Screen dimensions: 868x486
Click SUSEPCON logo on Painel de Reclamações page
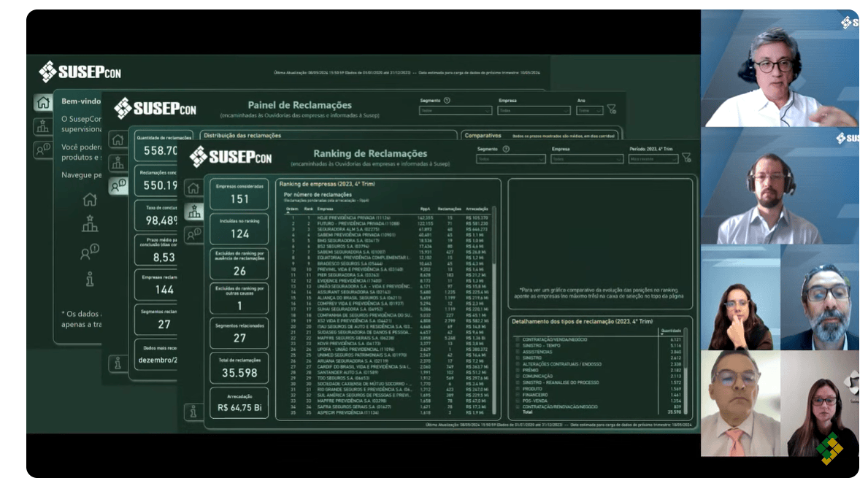(155, 108)
